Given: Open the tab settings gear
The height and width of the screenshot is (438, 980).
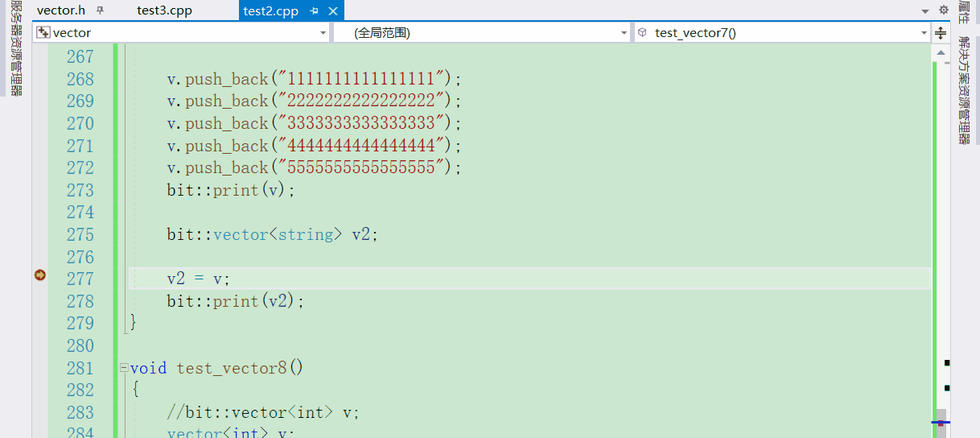Looking at the screenshot, I should [943, 10].
